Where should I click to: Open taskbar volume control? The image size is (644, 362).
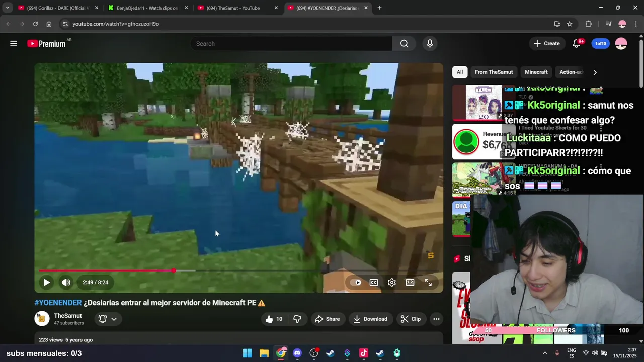[595, 353]
